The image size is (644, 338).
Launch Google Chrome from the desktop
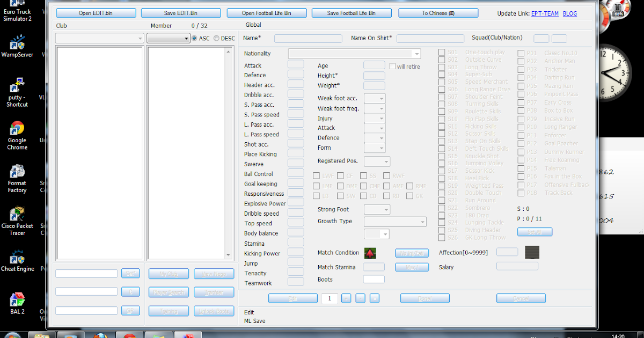tap(17, 136)
